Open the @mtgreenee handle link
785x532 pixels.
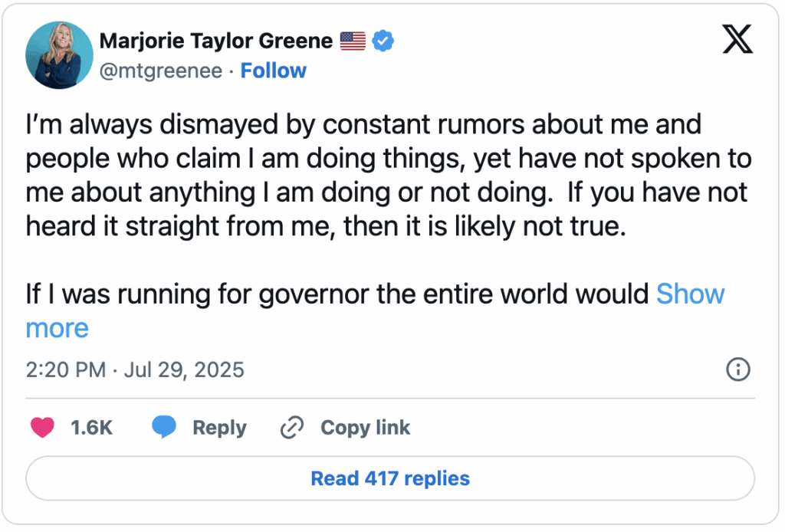pos(161,71)
